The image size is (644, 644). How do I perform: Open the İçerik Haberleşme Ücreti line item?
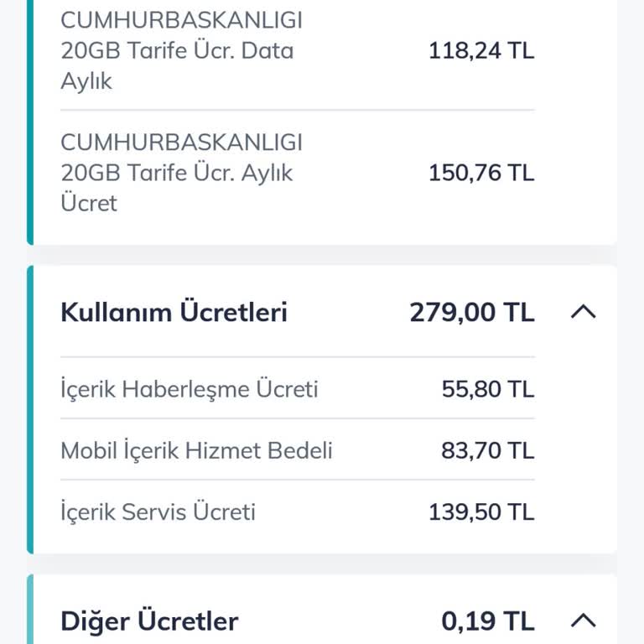(190, 389)
